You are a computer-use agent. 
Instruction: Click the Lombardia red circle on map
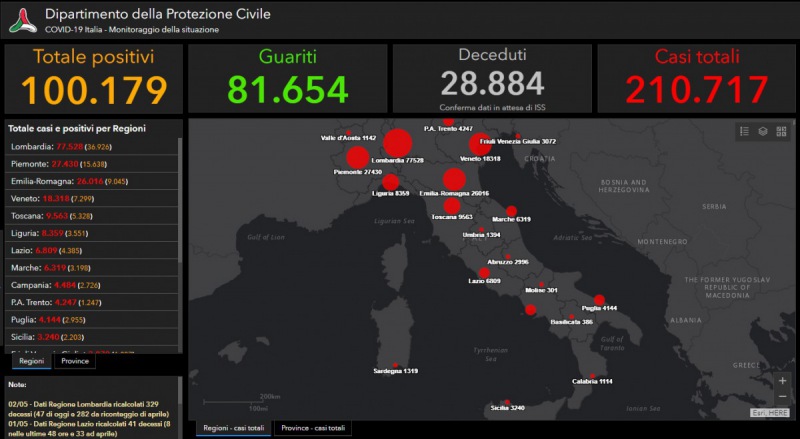point(397,143)
